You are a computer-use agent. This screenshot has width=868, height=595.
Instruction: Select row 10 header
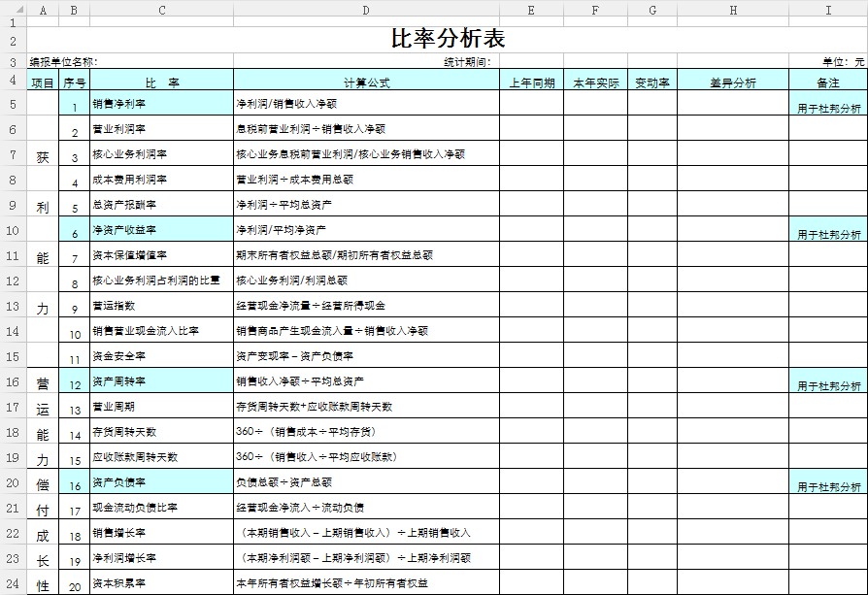click(13, 230)
